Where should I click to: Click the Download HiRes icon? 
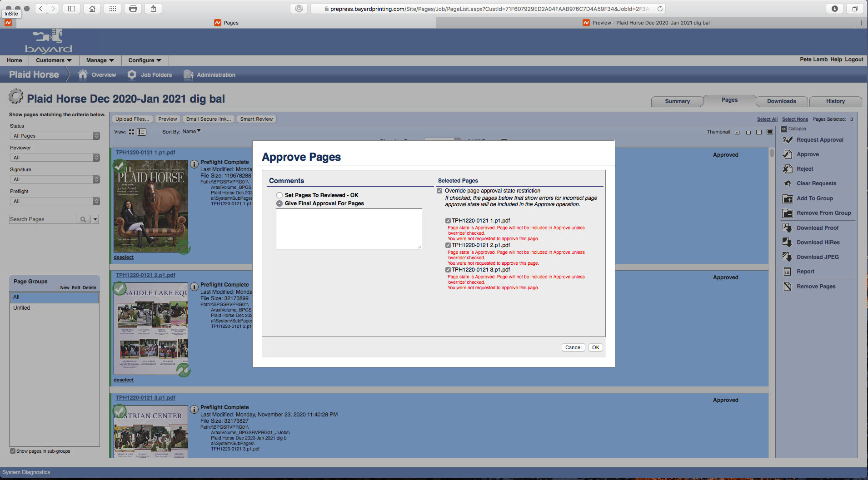[x=787, y=242]
